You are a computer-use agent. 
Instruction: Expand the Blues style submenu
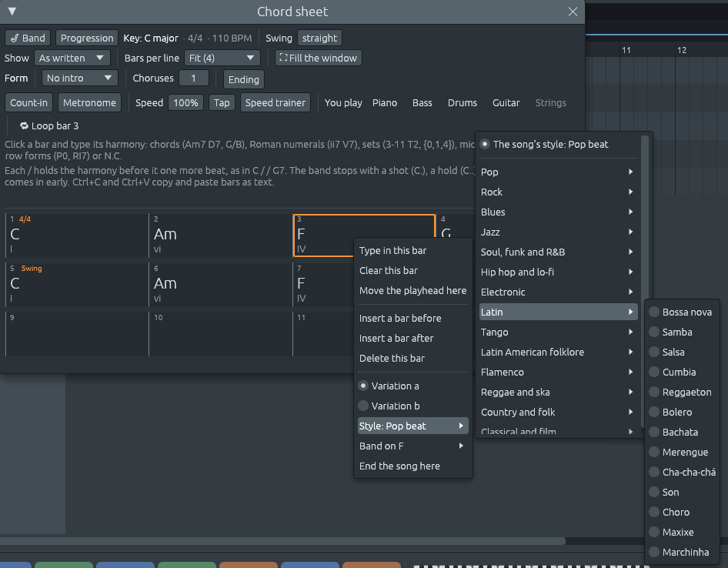click(x=558, y=212)
